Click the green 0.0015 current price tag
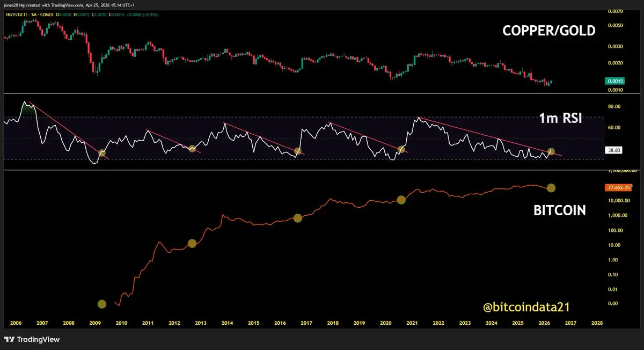 pyautogui.click(x=614, y=81)
